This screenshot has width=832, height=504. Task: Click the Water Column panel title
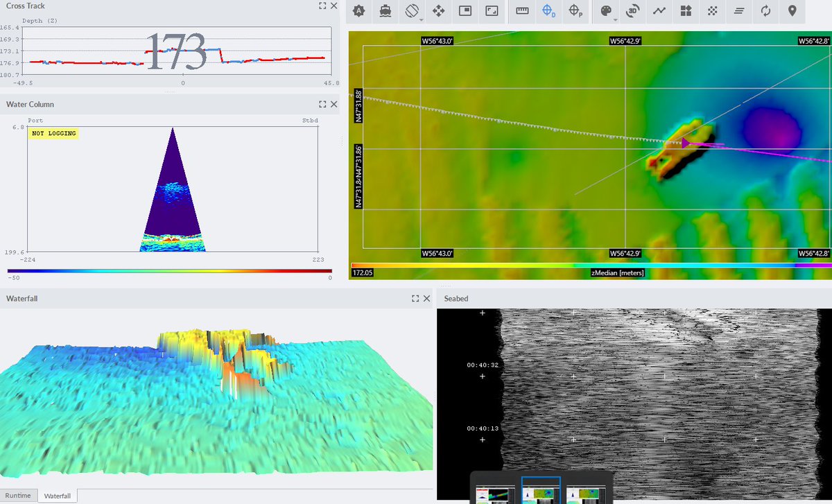click(x=30, y=104)
